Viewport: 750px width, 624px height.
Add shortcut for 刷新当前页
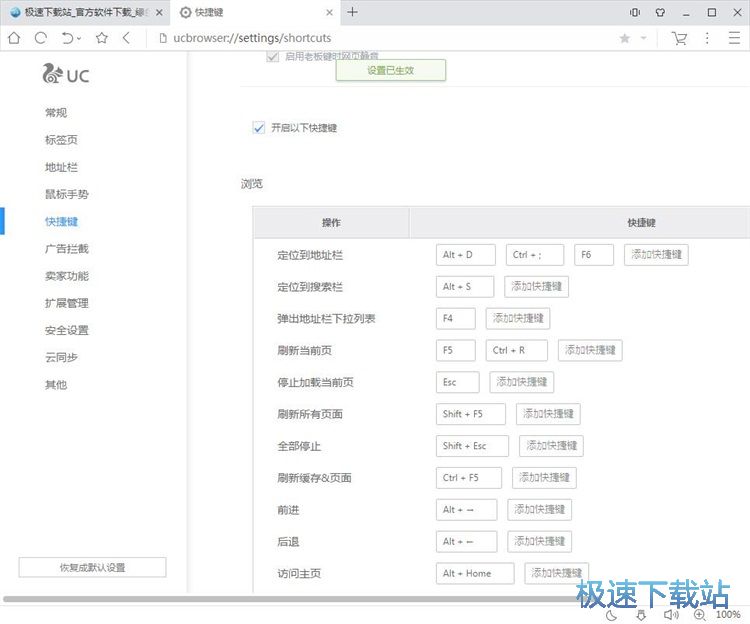[590, 350]
